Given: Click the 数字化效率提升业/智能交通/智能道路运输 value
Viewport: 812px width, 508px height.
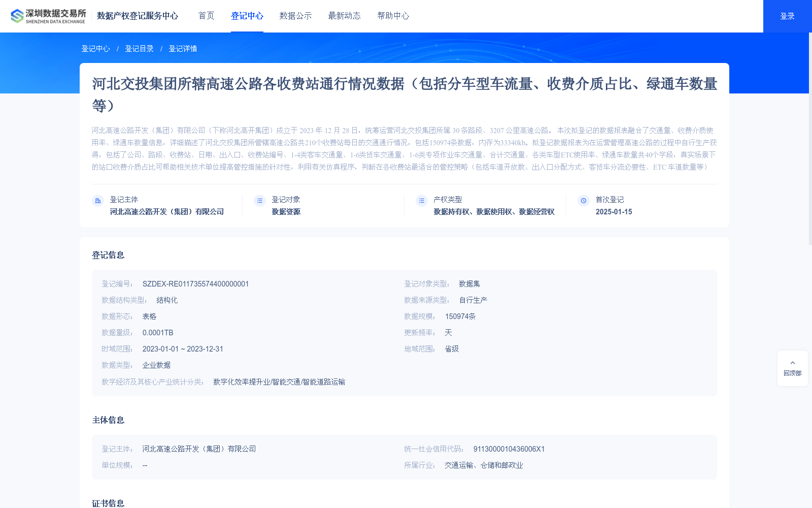Looking at the screenshot, I should (x=279, y=382).
